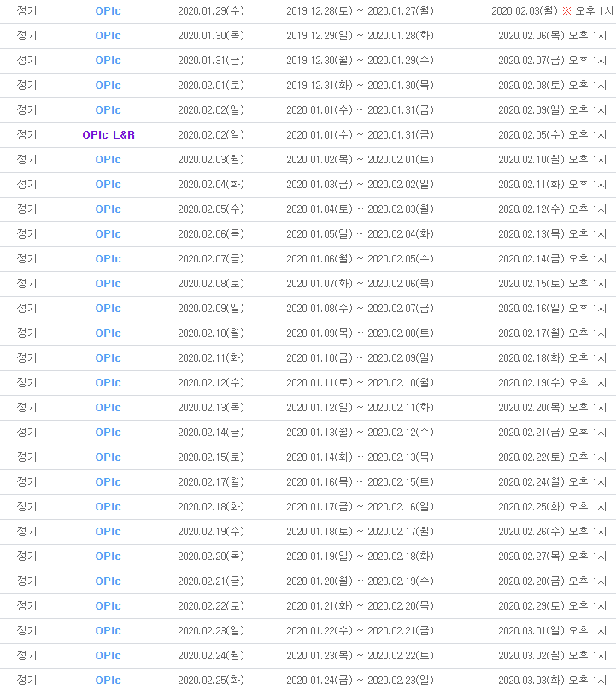Open the OPIc link for 2020.02.21(금) test
This screenshot has width=616, height=690.
click(x=109, y=581)
